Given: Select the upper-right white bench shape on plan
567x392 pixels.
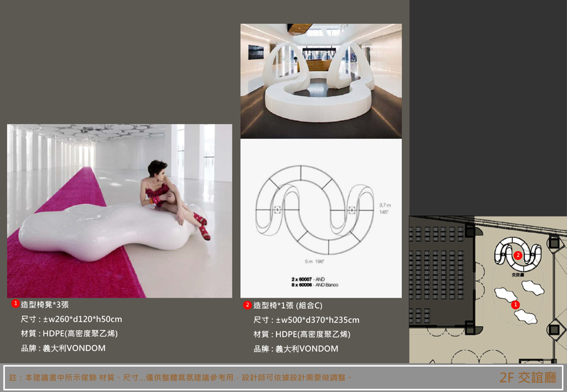Looking at the screenshot, I should point(534,288).
